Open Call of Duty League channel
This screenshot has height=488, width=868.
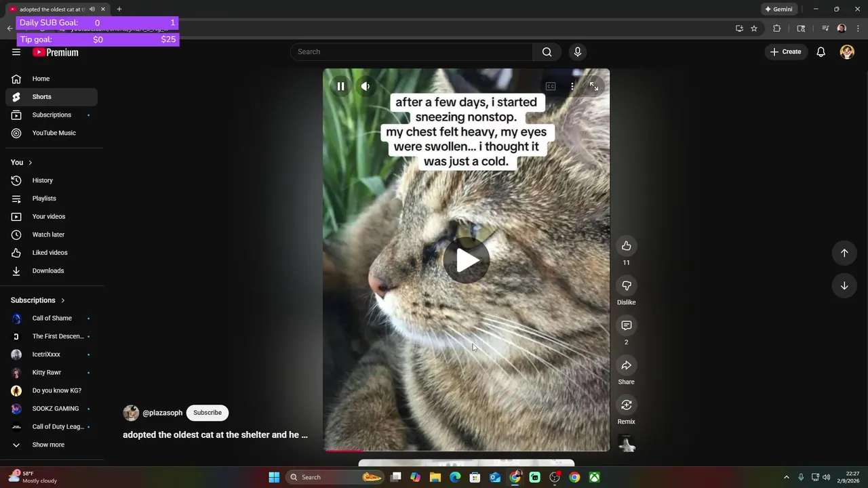click(52, 427)
